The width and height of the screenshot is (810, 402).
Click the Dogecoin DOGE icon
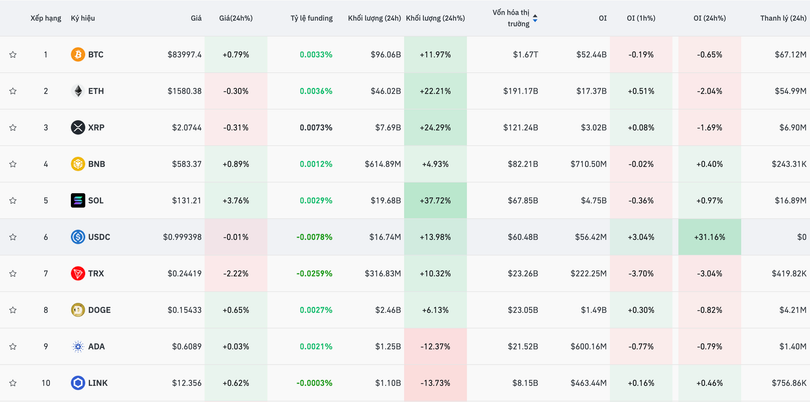tap(78, 310)
